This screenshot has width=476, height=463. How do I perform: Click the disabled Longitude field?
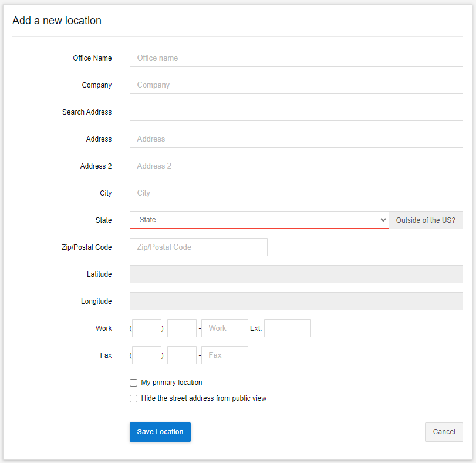click(296, 301)
